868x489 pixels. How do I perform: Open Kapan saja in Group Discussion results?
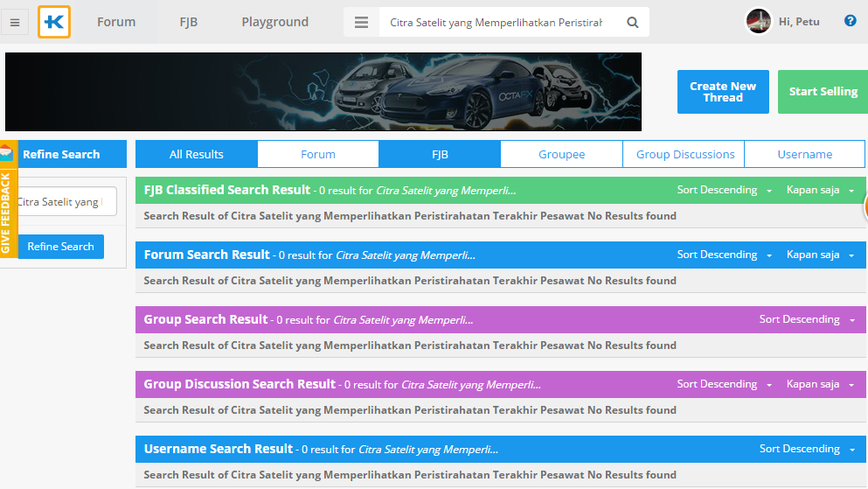coord(821,384)
